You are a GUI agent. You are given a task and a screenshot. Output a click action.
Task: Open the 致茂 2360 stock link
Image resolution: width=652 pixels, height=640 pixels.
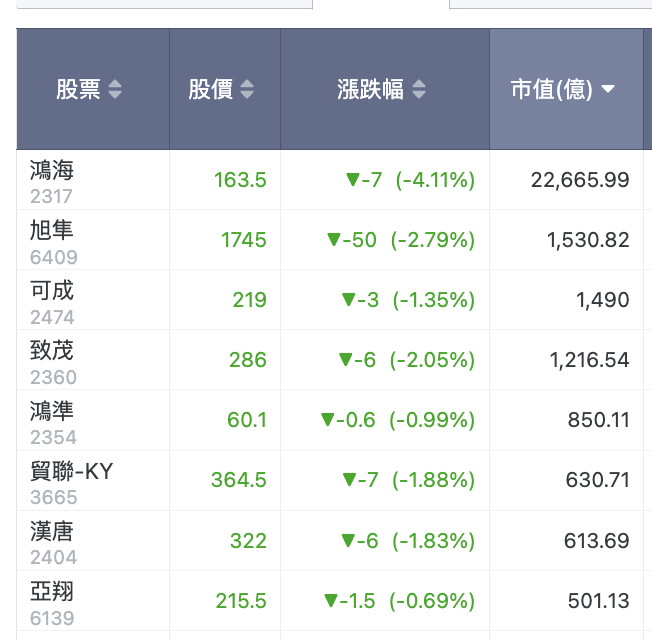[53, 362]
